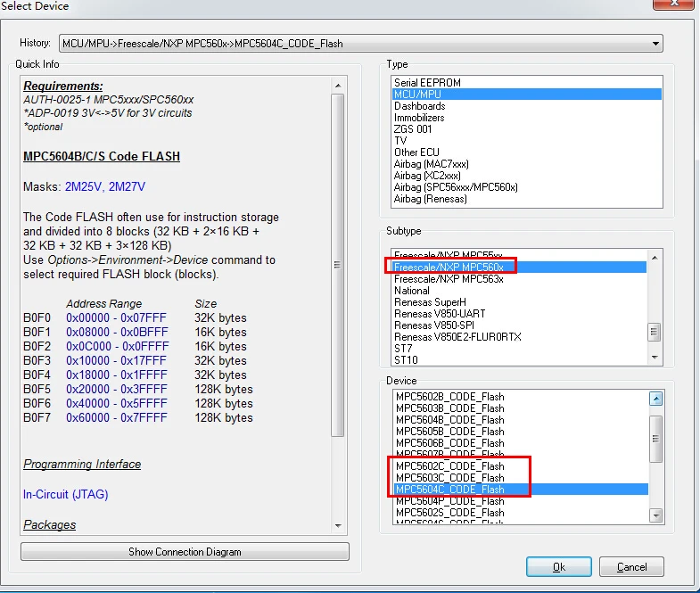The width and height of the screenshot is (700, 593).
Task: Select Airbag (XC2xxx) type
Action: 527,176
